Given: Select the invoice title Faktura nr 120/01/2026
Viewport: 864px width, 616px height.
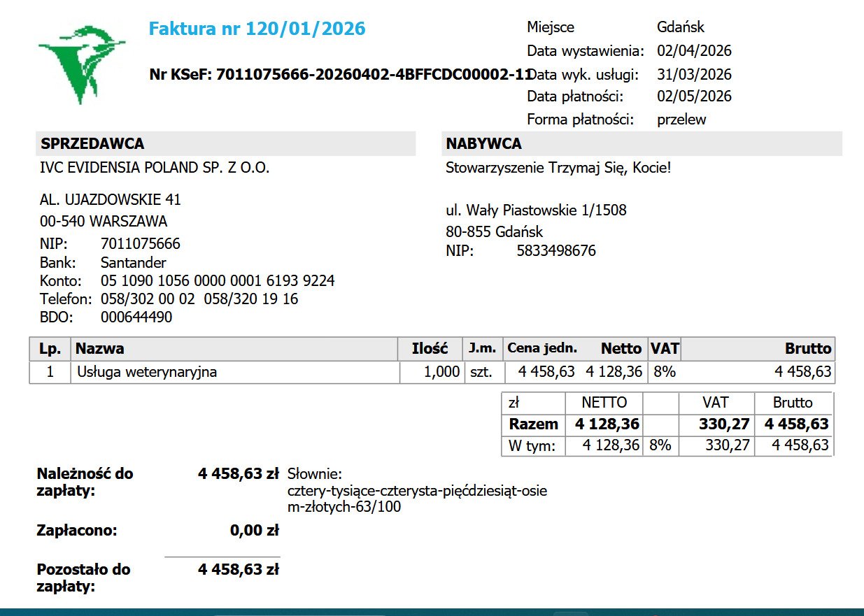Looking at the screenshot, I should 257,29.
